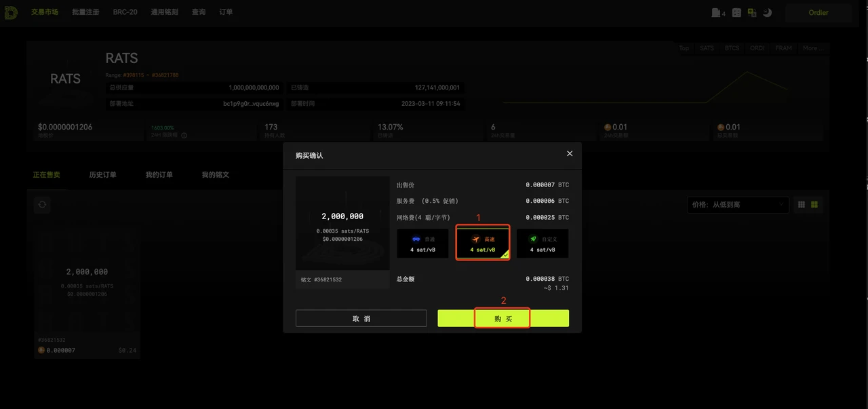The image size is (868, 409).
Task: Click the total volume 0.01 coin icon
Action: coord(722,127)
